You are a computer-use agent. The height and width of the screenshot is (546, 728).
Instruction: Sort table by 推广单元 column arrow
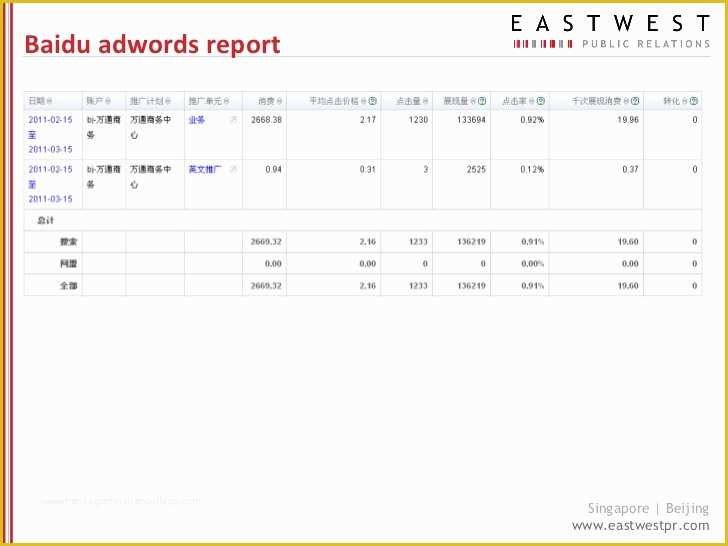point(226,101)
